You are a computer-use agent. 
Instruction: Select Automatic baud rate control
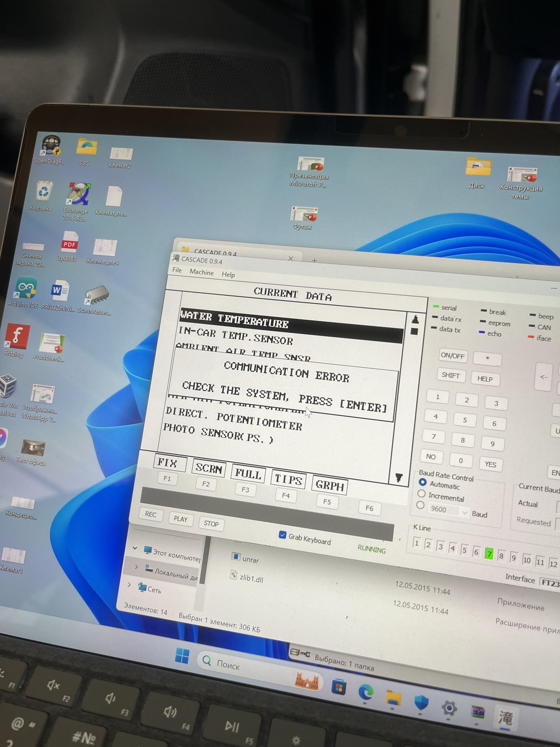[423, 482]
